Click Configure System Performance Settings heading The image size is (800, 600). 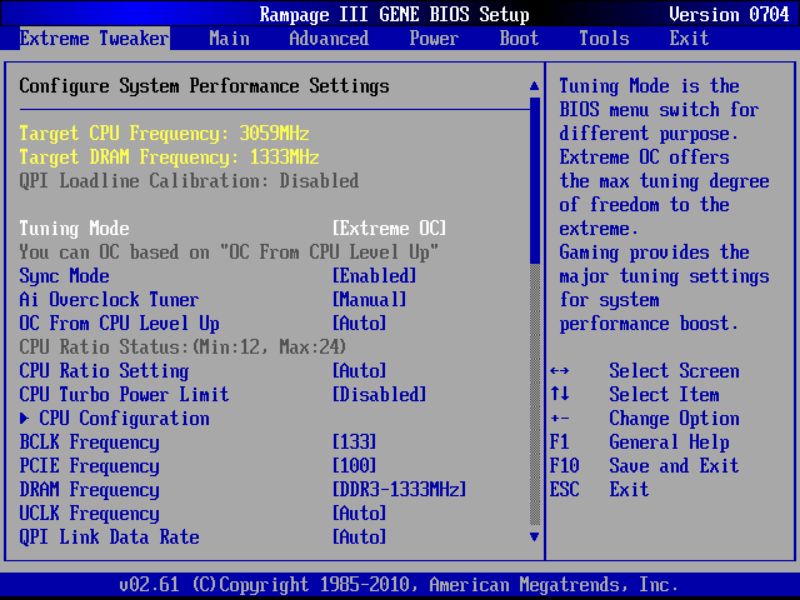point(204,86)
